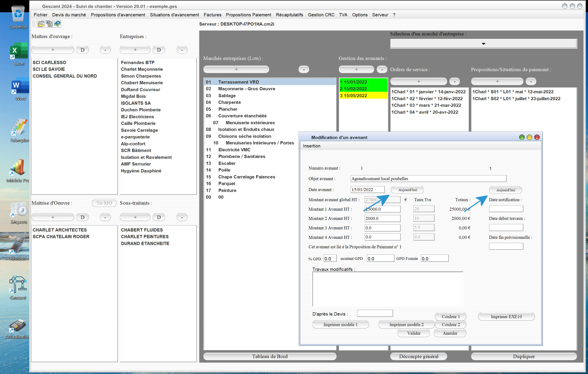Launch the Word desktop shortcut
Viewport: 588px width, 374px height.
[20, 89]
